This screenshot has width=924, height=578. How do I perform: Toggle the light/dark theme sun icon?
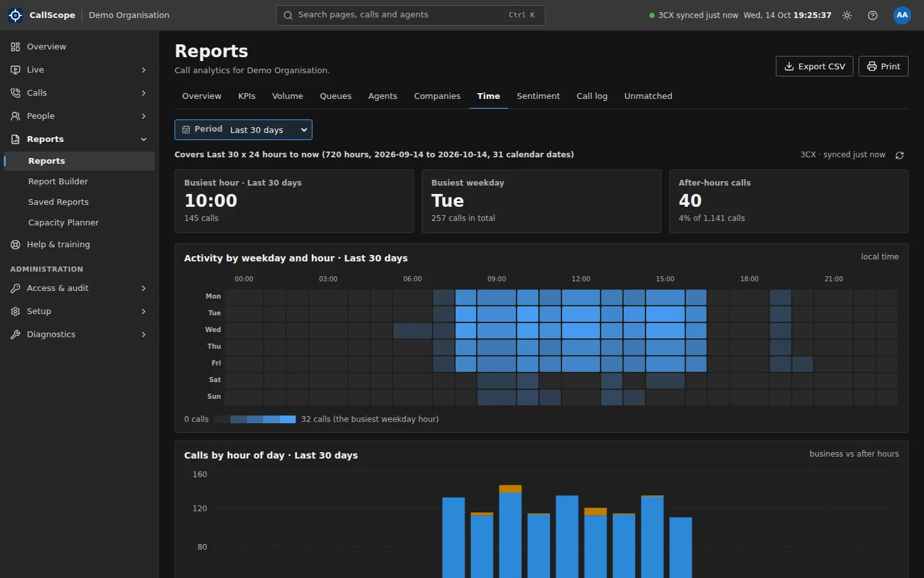[847, 15]
